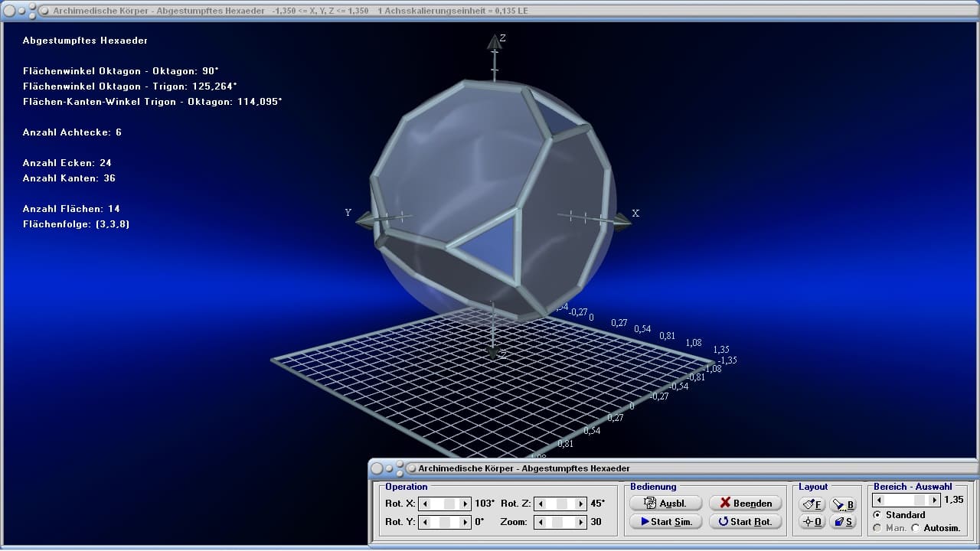Click the main window title bar text
This screenshot has height=551, width=980.
tap(290, 11)
